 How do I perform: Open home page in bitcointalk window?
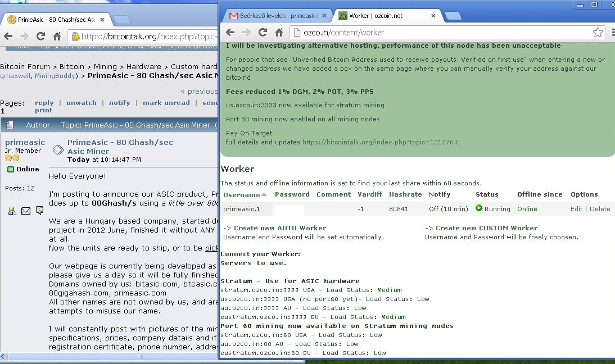pyautogui.click(x=57, y=37)
